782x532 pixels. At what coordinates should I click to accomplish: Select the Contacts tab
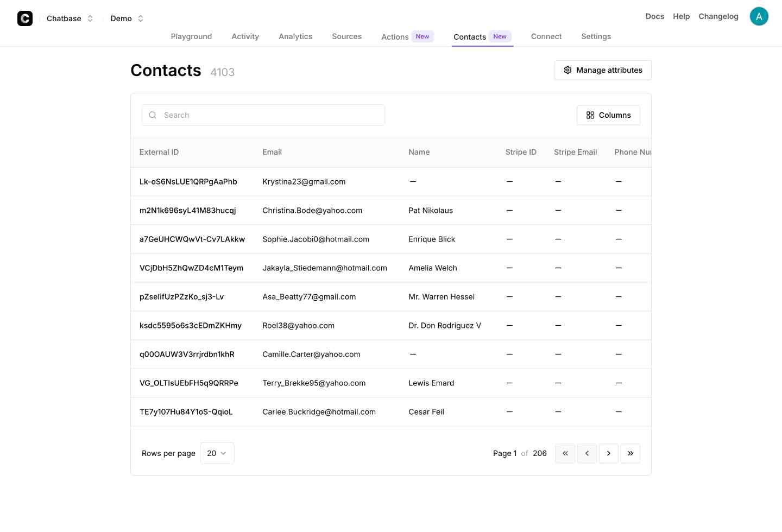pos(482,36)
